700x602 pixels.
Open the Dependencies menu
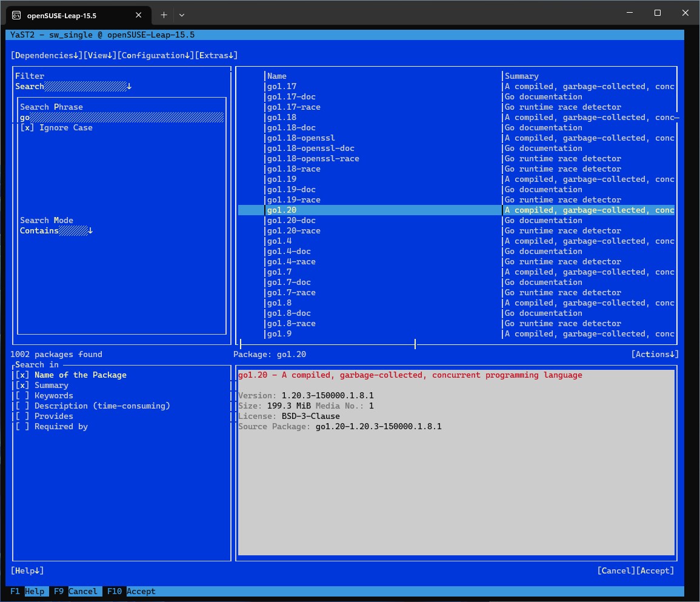point(47,55)
